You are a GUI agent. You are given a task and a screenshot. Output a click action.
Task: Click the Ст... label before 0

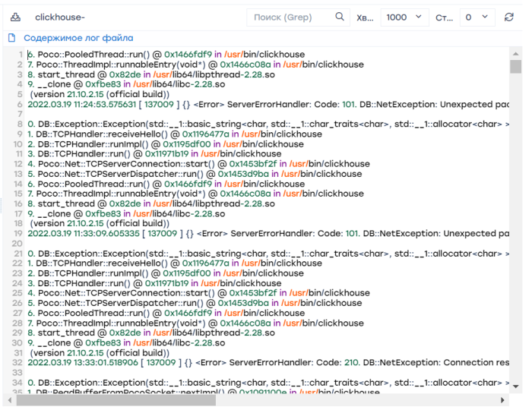point(443,17)
